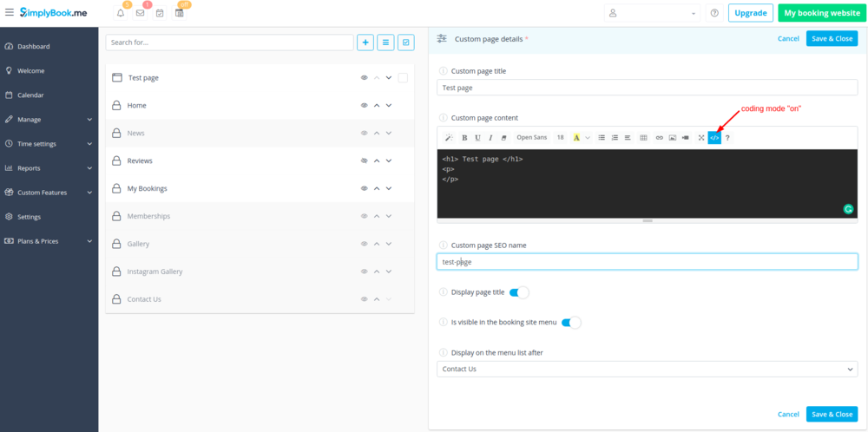Toggle the code view button in editor
The image size is (868, 432).
tap(714, 137)
